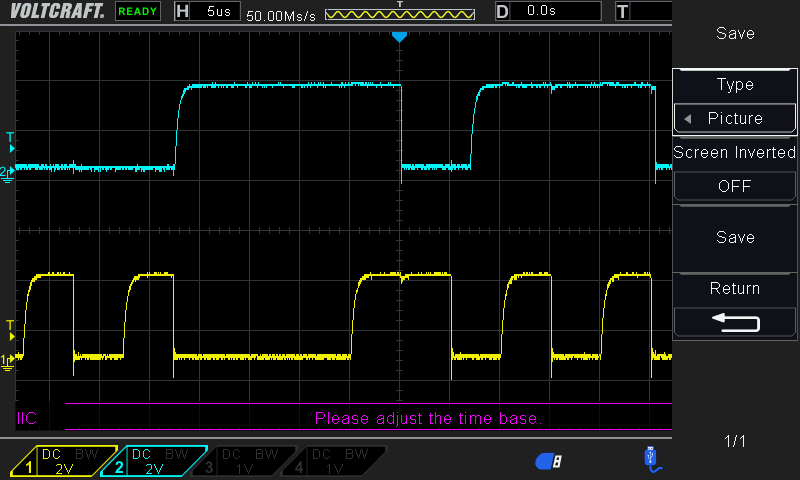Open the H 5us time base setting
The image size is (800, 480).
pyautogui.click(x=208, y=11)
